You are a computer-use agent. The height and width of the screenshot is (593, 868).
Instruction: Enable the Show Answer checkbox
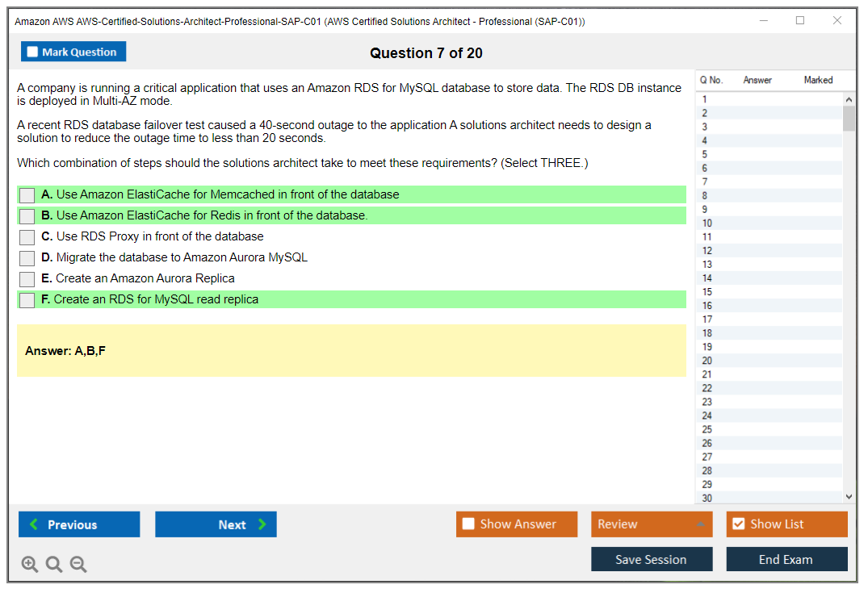pos(468,524)
